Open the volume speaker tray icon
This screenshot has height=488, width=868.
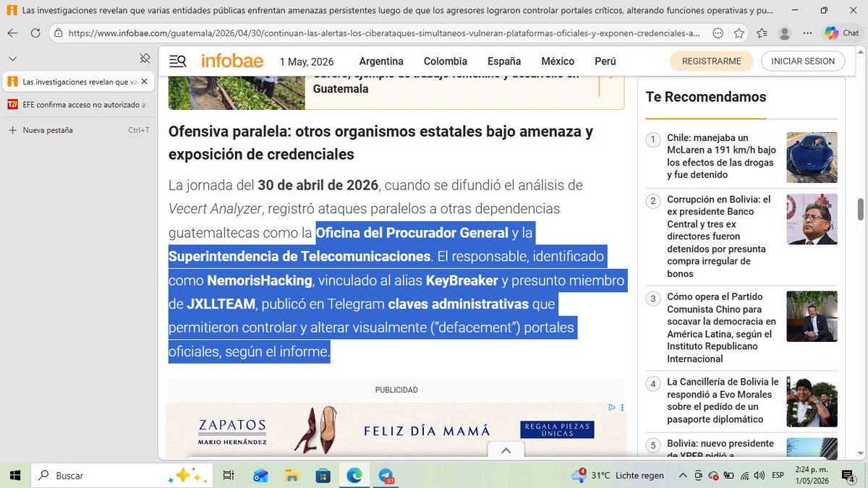(757, 475)
